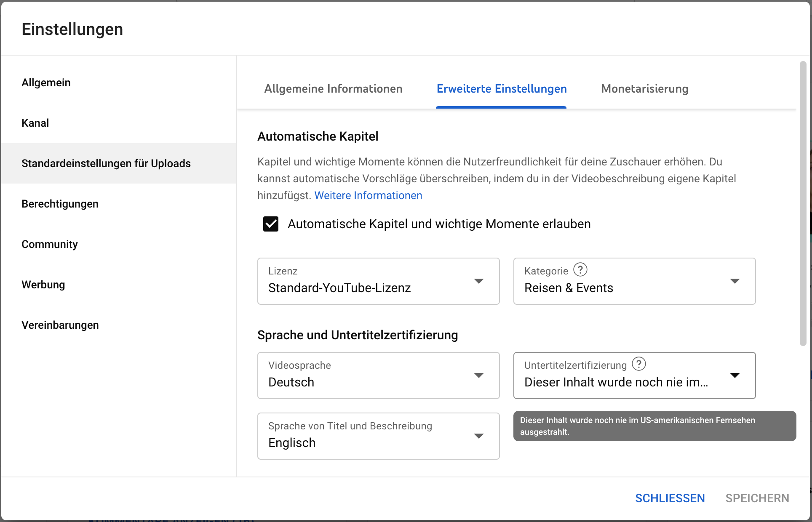812x522 pixels.
Task: Click the Kategorie help question-mark icon
Action: coord(580,269)
